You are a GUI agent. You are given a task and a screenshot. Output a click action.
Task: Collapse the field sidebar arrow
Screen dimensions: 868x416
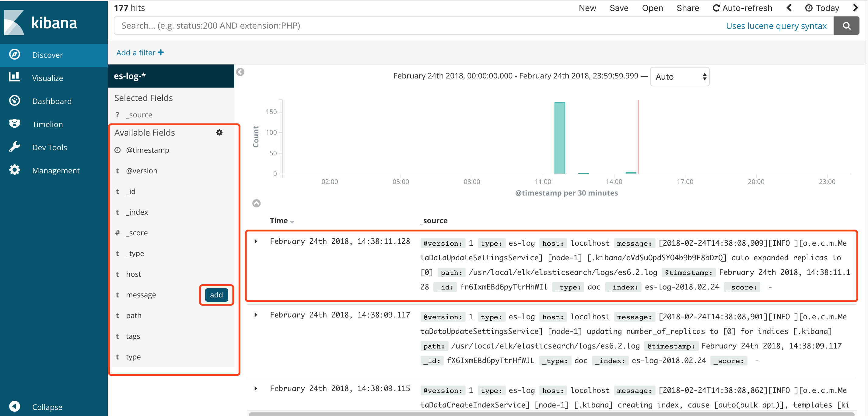(x=240, y=72)
